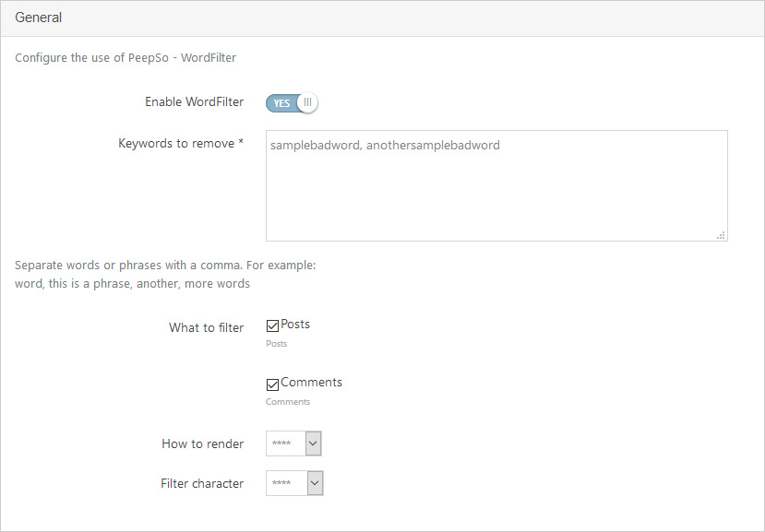Click the Keywords to remove label
Screen dimensions: 765x532
point(181,143)
